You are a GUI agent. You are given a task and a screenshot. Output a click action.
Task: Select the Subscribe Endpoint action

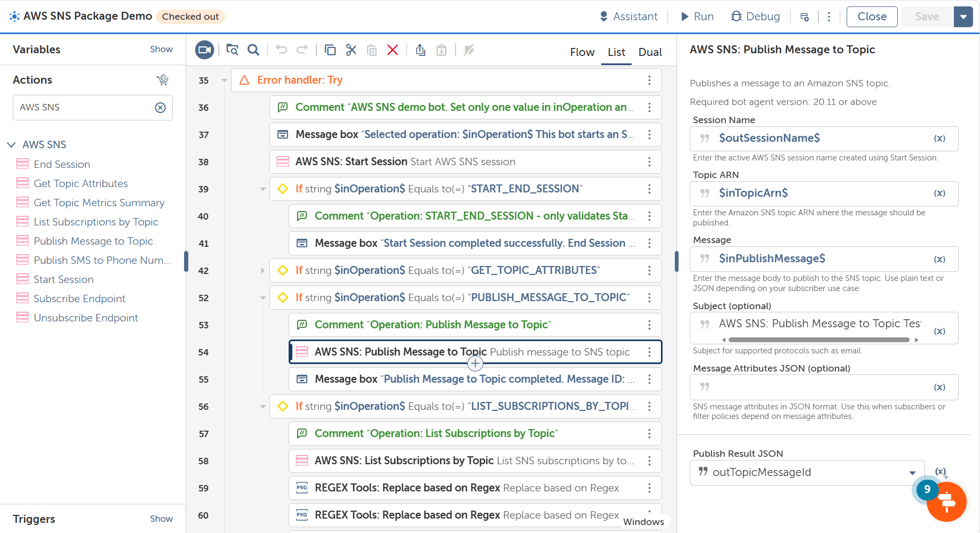79,298
